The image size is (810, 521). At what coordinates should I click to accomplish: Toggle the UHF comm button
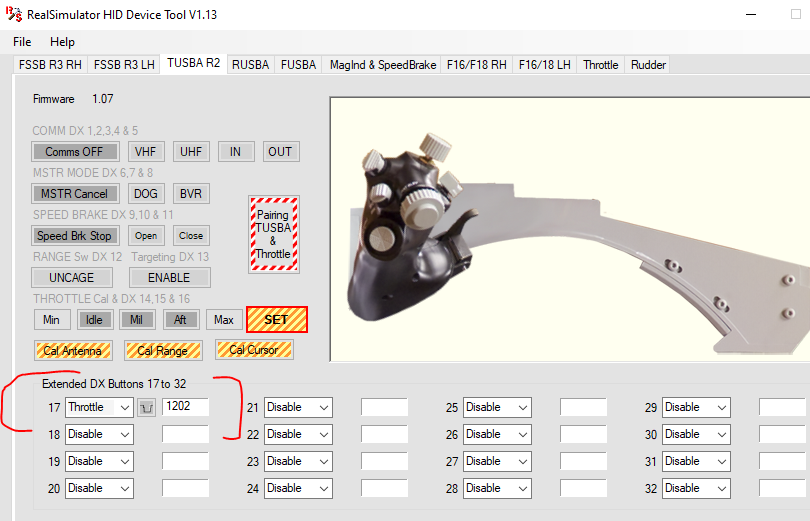[x=191, y=152]
